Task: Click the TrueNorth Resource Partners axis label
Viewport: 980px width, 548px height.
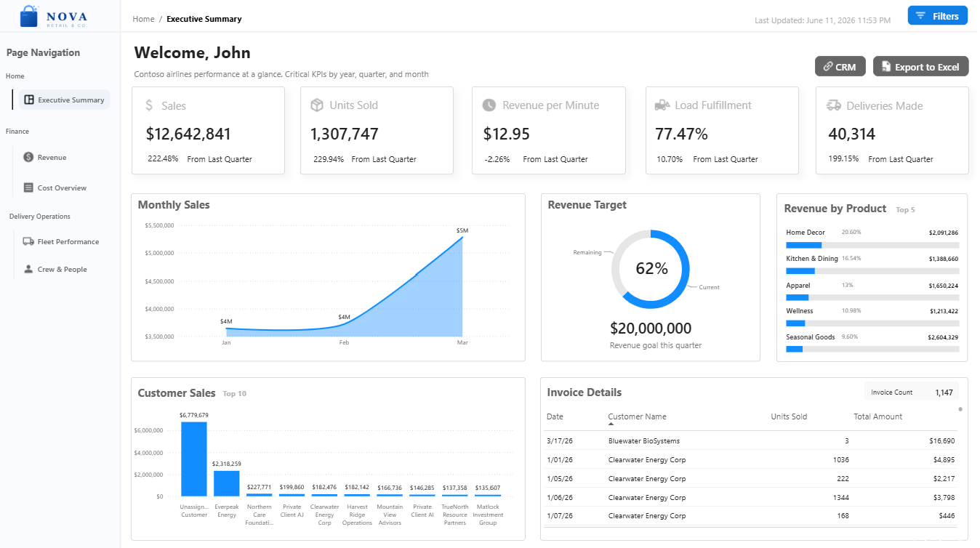Action: coord(455,515)
